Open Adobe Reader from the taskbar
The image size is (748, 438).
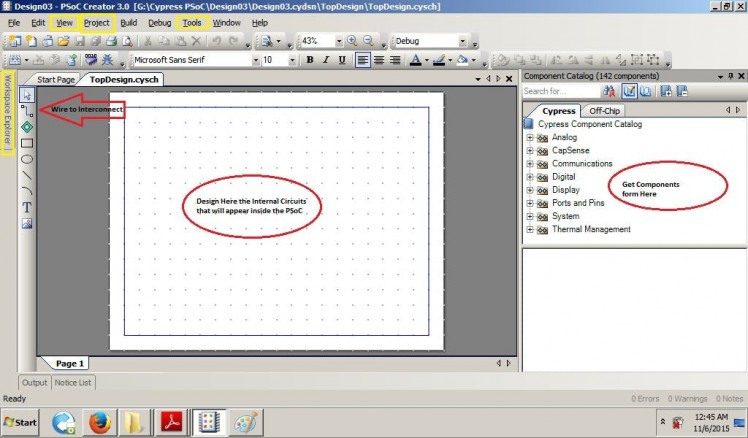(172, 422)
